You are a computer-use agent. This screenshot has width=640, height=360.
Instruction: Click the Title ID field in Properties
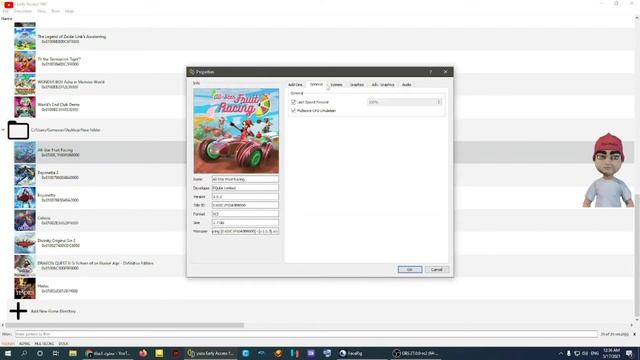coord(245,205)
